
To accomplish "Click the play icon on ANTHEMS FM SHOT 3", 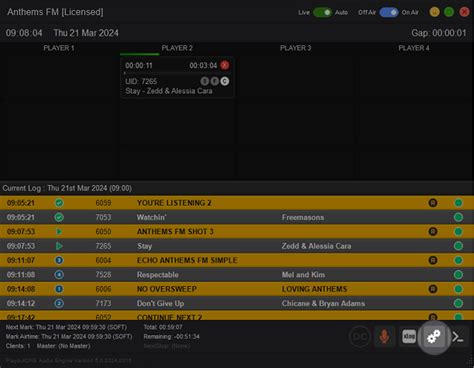I will [59, 231].
